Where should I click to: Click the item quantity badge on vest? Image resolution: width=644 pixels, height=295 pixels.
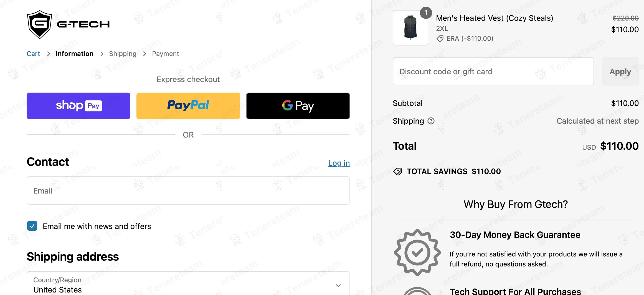426,13
